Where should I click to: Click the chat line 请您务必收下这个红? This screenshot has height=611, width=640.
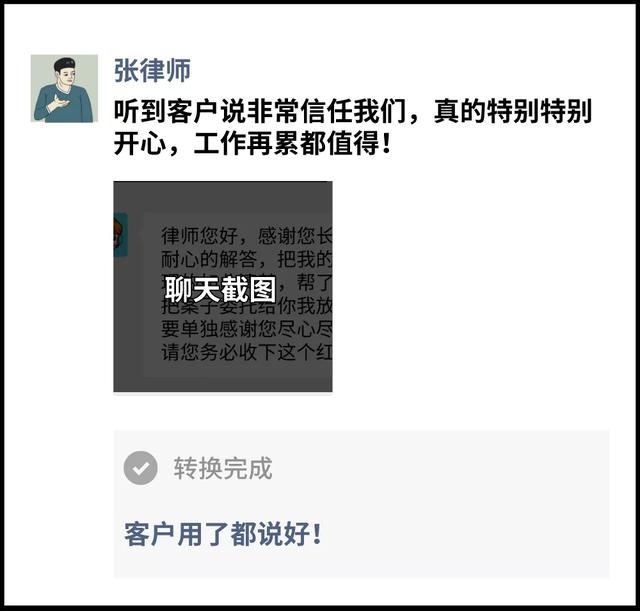[x=247, y=352]
